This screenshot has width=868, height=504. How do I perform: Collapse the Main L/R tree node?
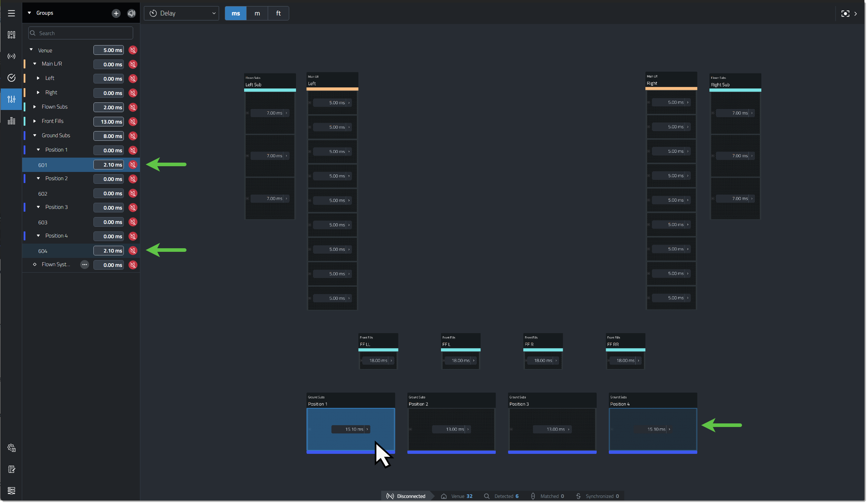coord(35,64)
